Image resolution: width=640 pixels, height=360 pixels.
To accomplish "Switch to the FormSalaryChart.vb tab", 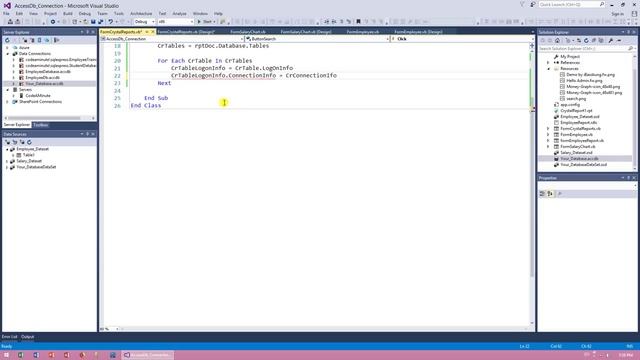I will coord(248,31).
